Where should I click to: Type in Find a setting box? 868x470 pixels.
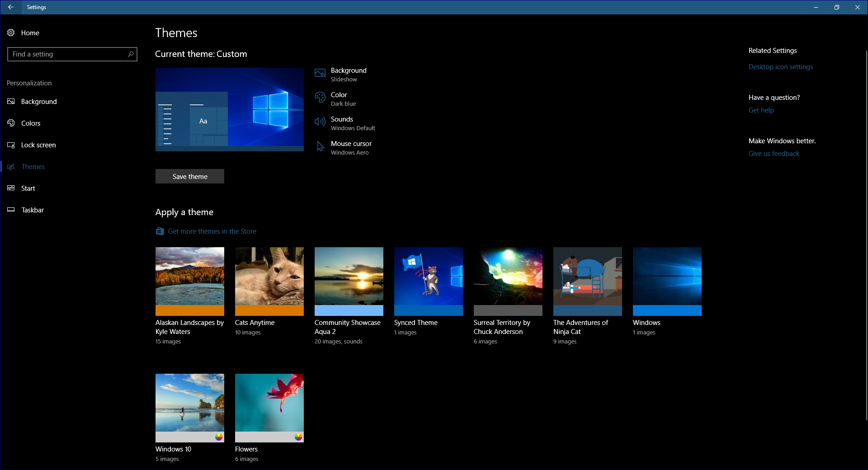tap(68, 54)
